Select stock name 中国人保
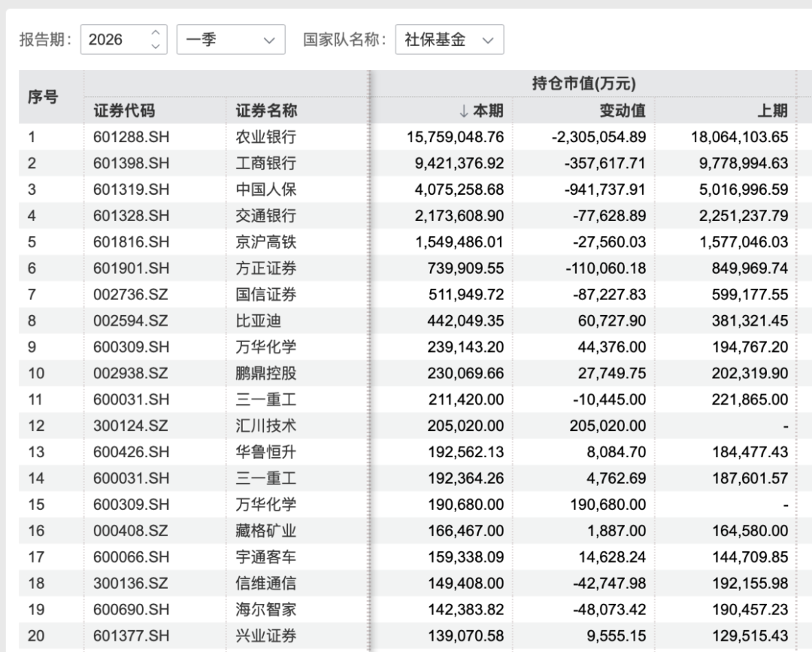Viewport: 812px width, 652px height. [266, 190]
